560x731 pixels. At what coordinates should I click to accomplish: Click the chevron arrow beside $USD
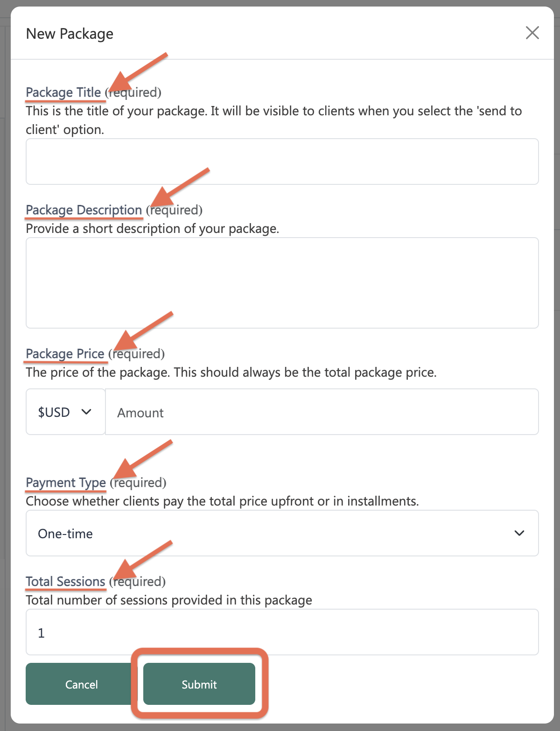(86, 412)
